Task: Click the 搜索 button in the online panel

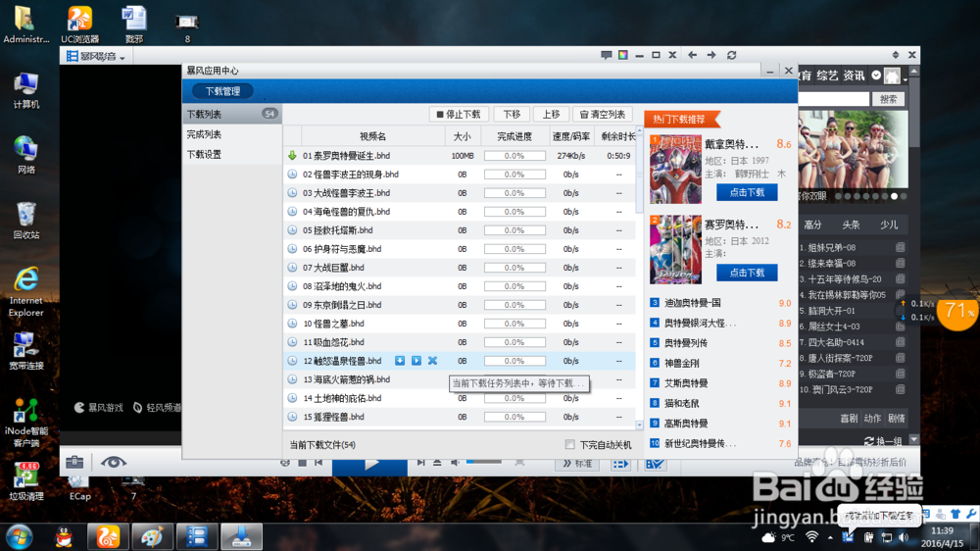Action: coord(888,99)
